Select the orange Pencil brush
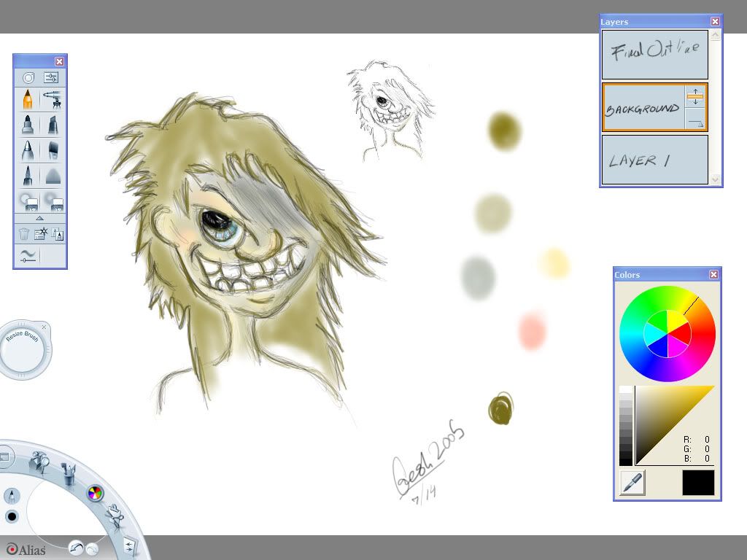 pyautogui.click(x=28, y=100)
